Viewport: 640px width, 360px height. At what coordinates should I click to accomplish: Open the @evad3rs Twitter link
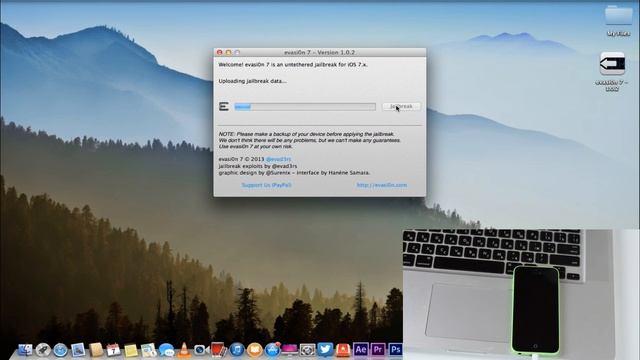click(278, 159)
